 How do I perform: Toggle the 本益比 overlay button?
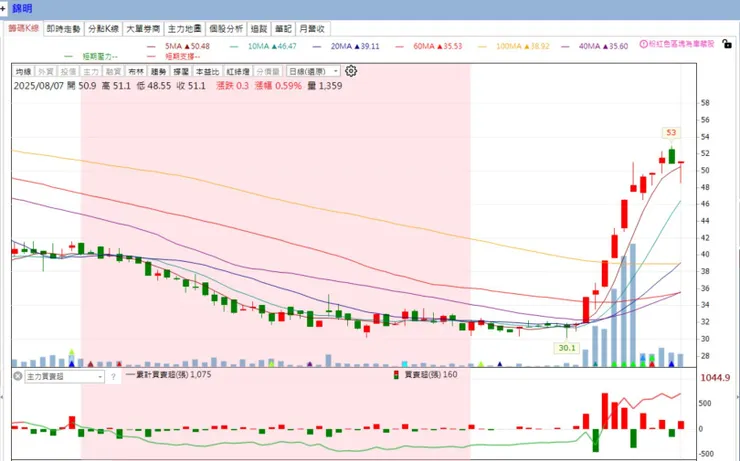tap(208, 72)
